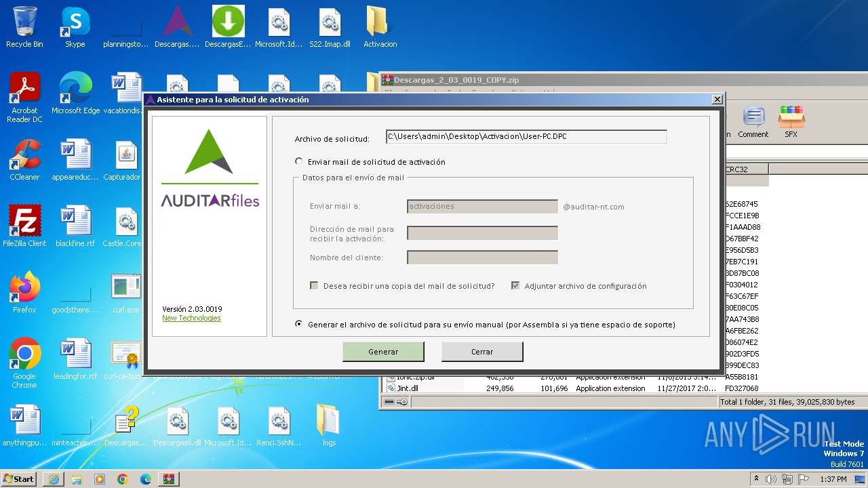Click the Action Center flag icon
Image resolution: width=868 pixels, height=488 pixels.
802,479
